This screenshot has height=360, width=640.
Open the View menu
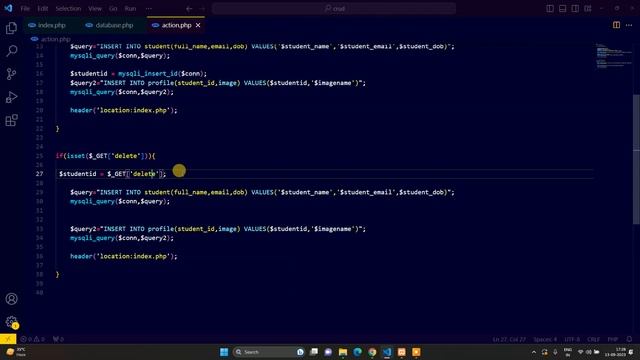click(x=95, y=8)
